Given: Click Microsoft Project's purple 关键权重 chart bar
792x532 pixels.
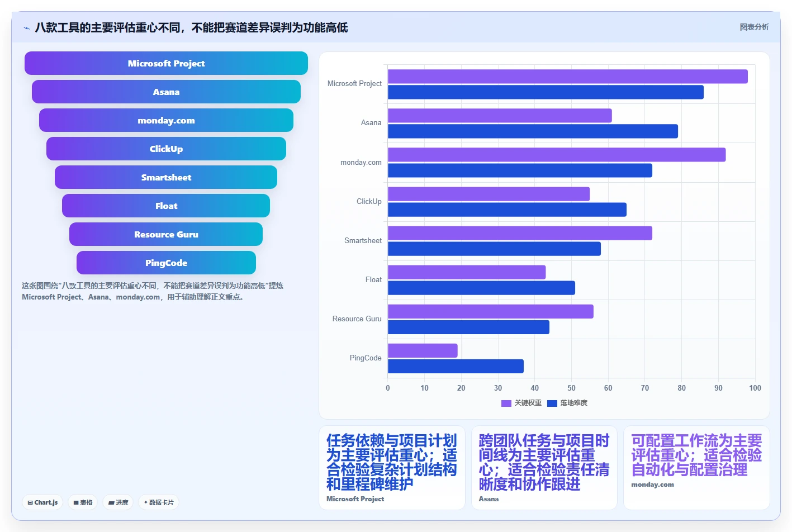Looking at the screenshot, I should coord(568,77).
